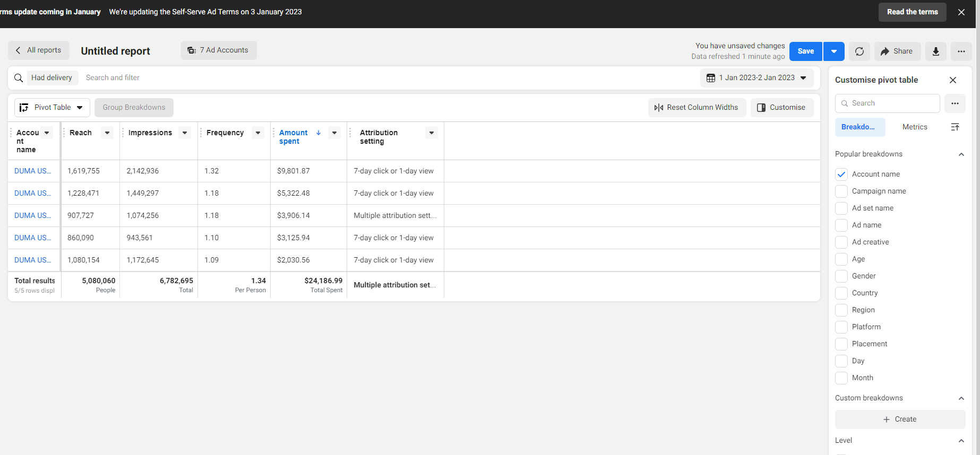Image resolution: width=980 pixels, height=455 pixels.
Task: Click the 6,782,695 total impressions value
Action: click(176, 281)
